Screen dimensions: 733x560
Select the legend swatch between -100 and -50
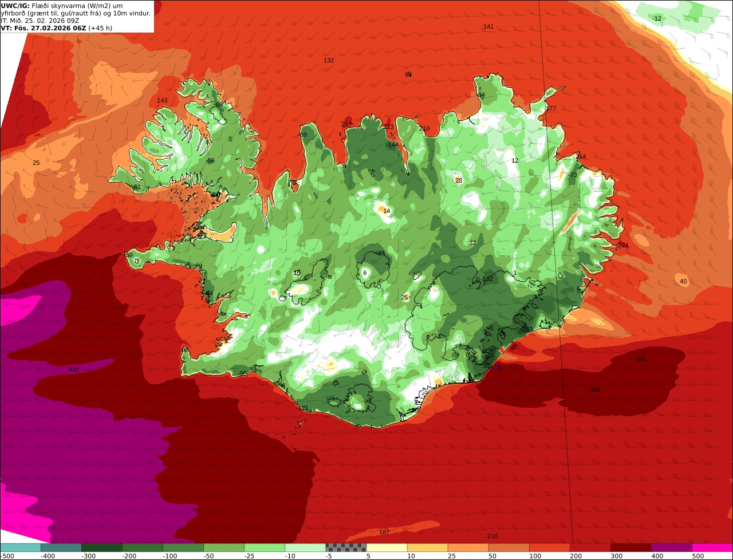[183, 547]
